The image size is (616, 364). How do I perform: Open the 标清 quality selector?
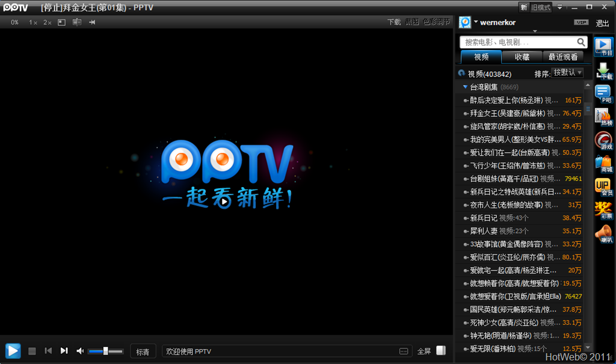pyautogui.click(x=143, y=351)
